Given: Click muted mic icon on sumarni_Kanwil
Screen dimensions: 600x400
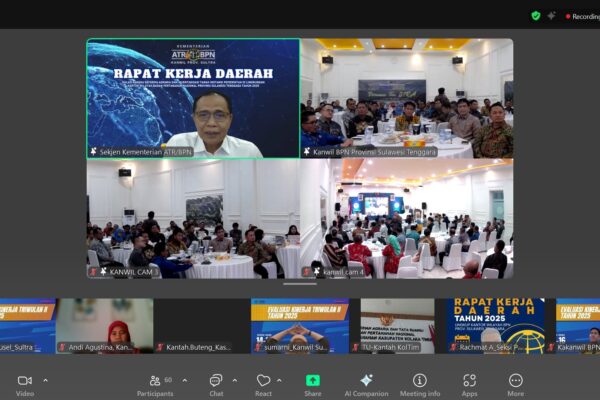Looking at the screenshot, I should point(258,347).
